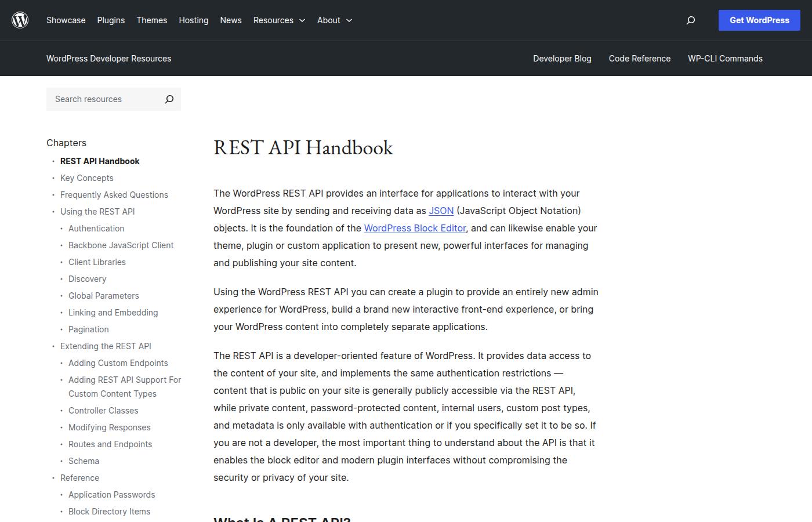Open the Hosting menu item

(x=194, y=20)
